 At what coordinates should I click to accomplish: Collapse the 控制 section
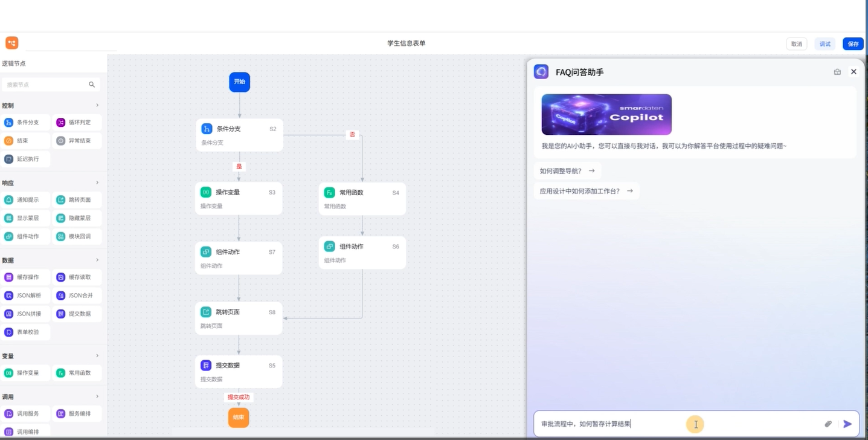tap(97, 106)
